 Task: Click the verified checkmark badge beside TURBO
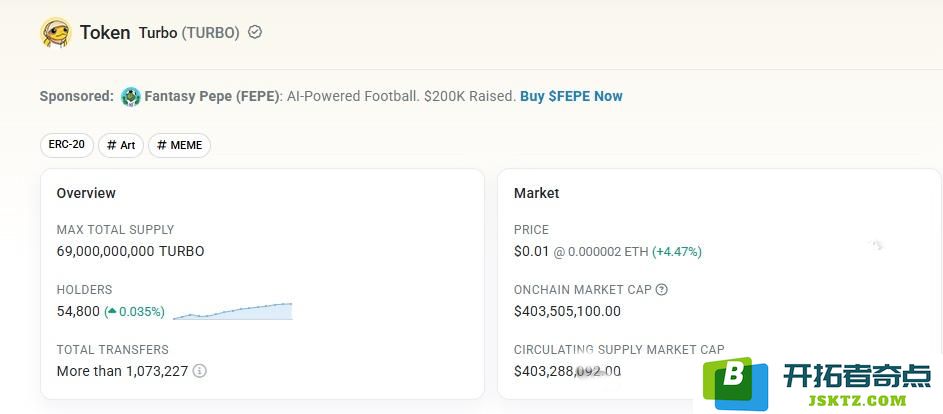coord(255,32)
